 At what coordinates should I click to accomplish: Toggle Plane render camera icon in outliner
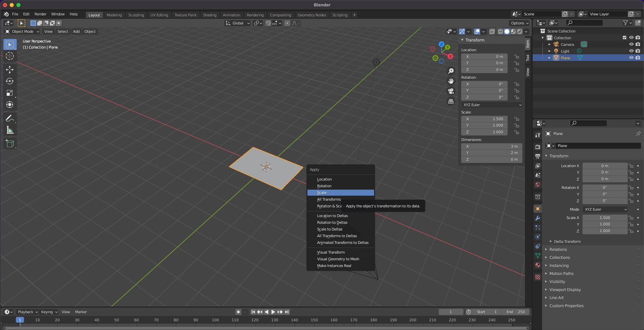(638, 58)
